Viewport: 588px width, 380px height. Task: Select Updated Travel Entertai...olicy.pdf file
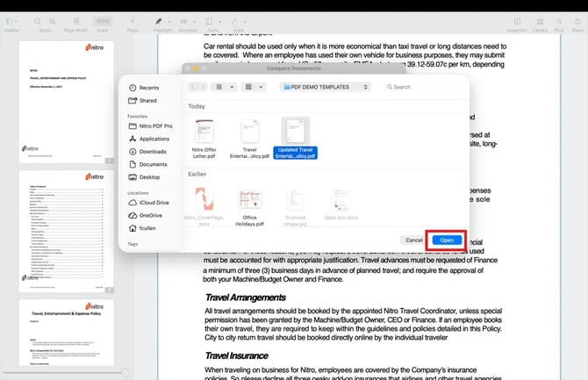point(296,139)
